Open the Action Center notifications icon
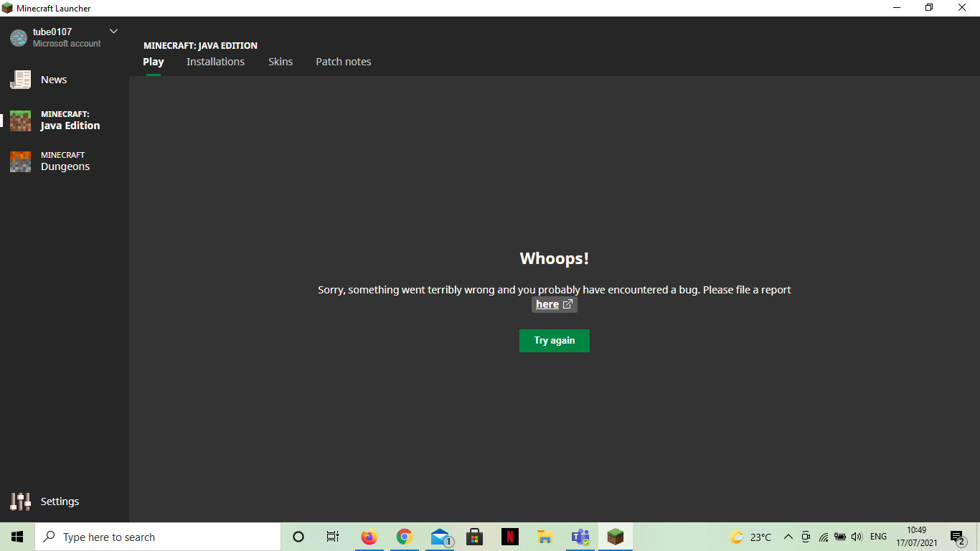This screenshot has height=551, width=980. point(957,537)
